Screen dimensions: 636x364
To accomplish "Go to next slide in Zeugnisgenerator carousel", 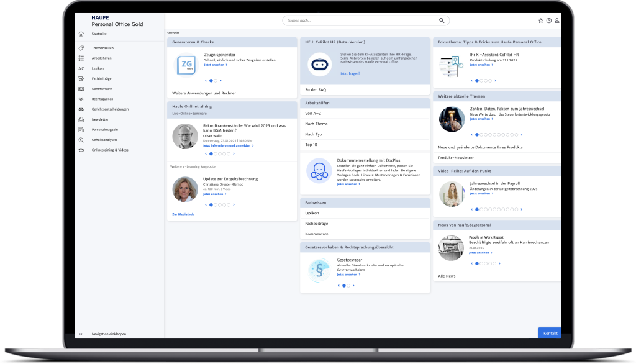I will pos(220,81).
